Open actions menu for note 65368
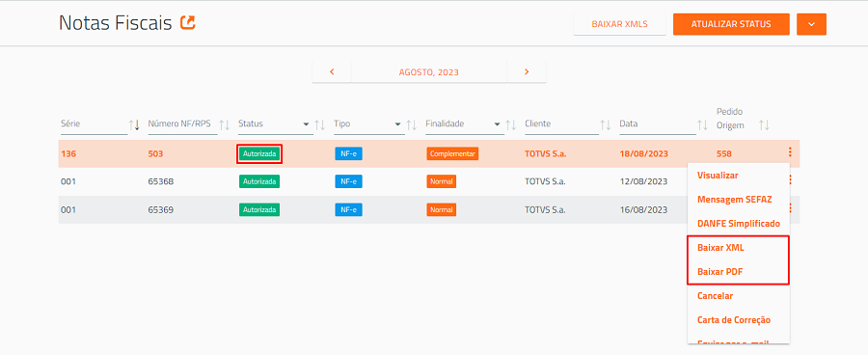 coord(790,180)
